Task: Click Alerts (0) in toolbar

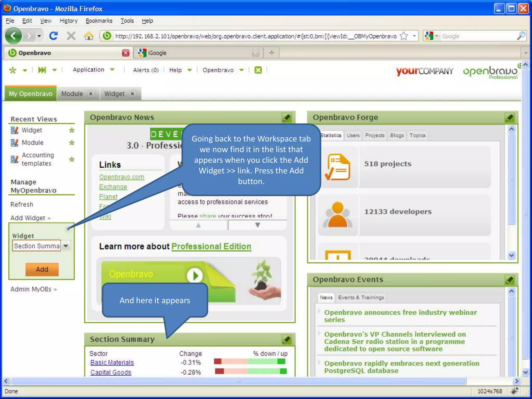Action: [x=146, y=70]
